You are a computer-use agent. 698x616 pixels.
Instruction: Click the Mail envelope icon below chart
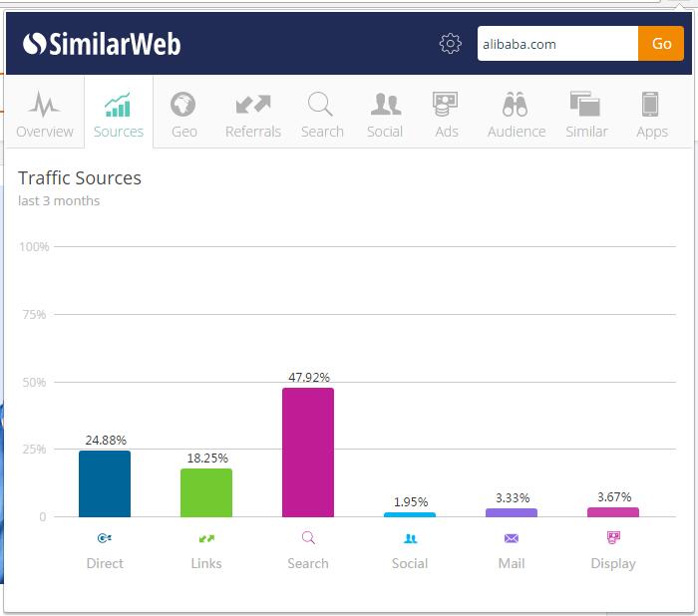[x=512, y=538]
